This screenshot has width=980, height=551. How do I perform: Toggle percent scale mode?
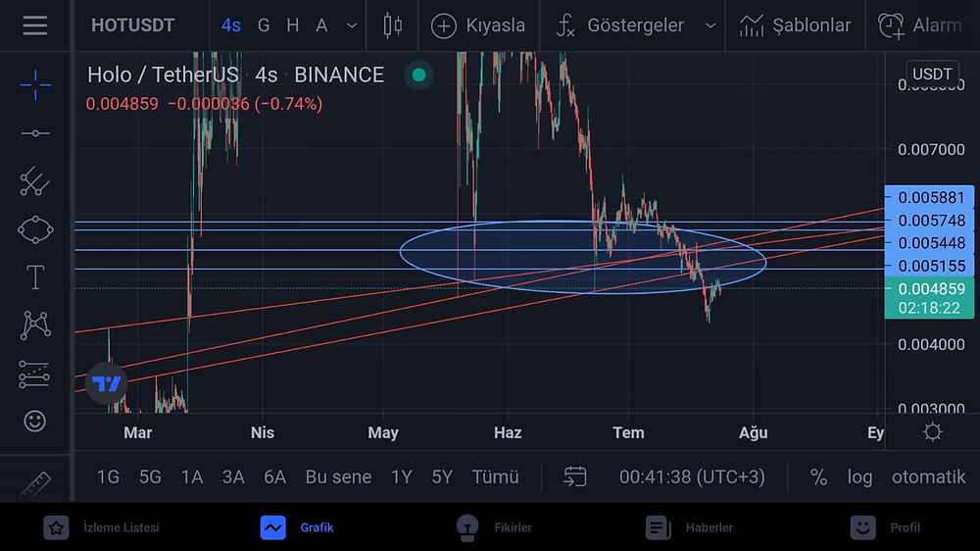coord(818,477)
